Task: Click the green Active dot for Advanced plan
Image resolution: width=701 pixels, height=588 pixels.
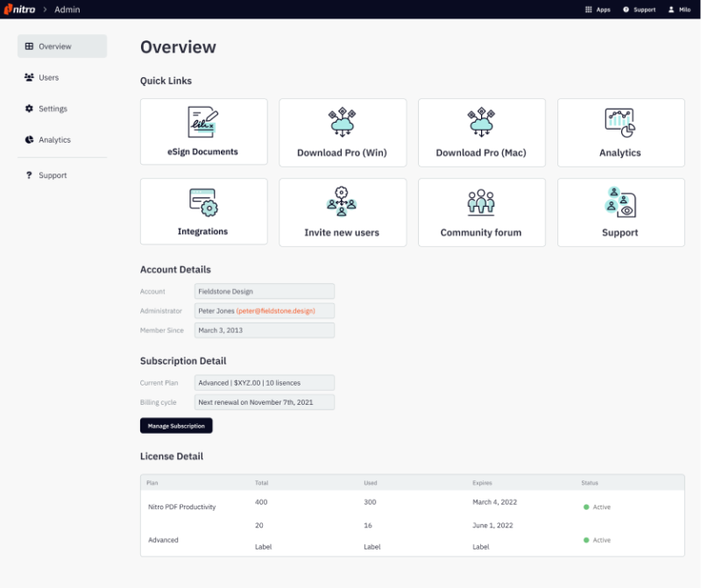Action: click(586, 540)
